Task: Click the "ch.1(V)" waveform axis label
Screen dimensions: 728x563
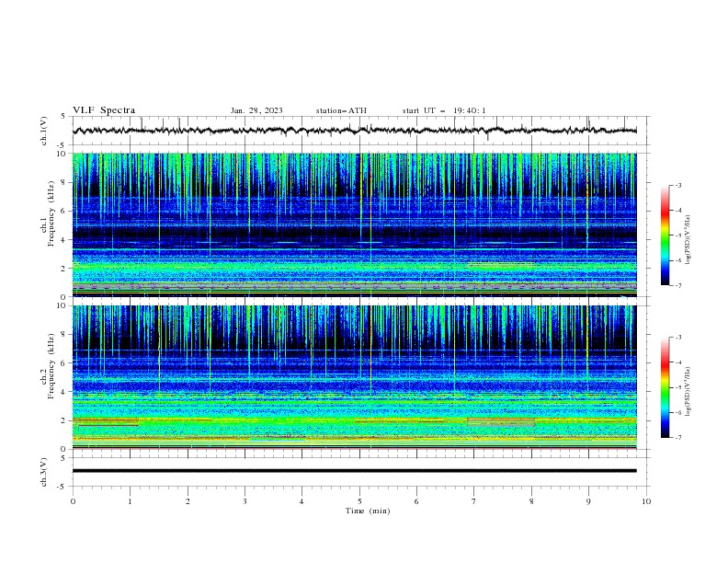Action: click(x=44, y=131)
